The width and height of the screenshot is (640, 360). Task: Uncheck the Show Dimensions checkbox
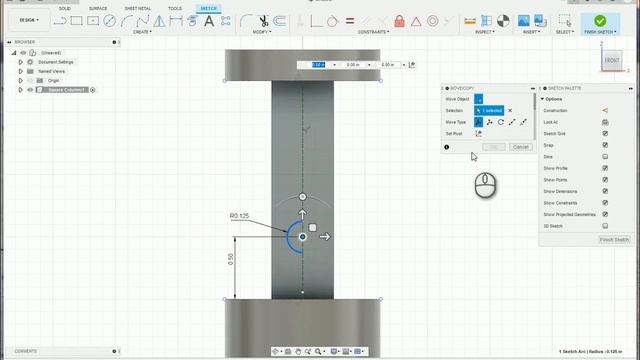click(605, 191)
